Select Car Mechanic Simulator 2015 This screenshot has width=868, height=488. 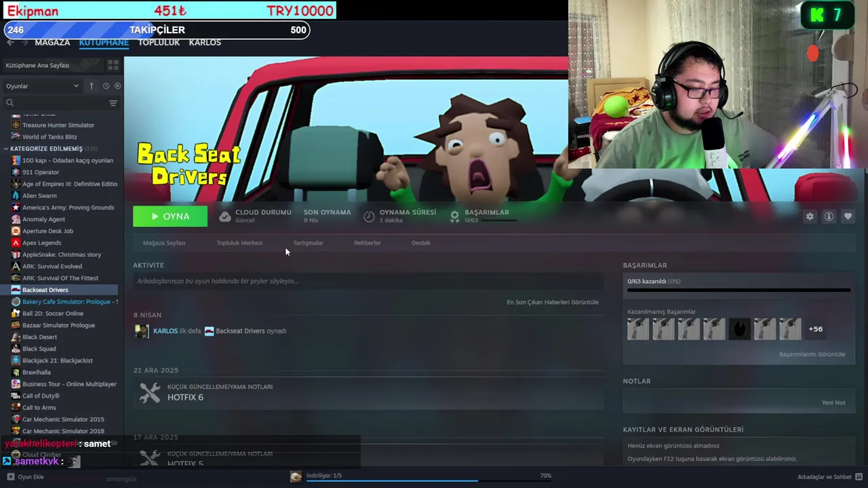(63, 420)
